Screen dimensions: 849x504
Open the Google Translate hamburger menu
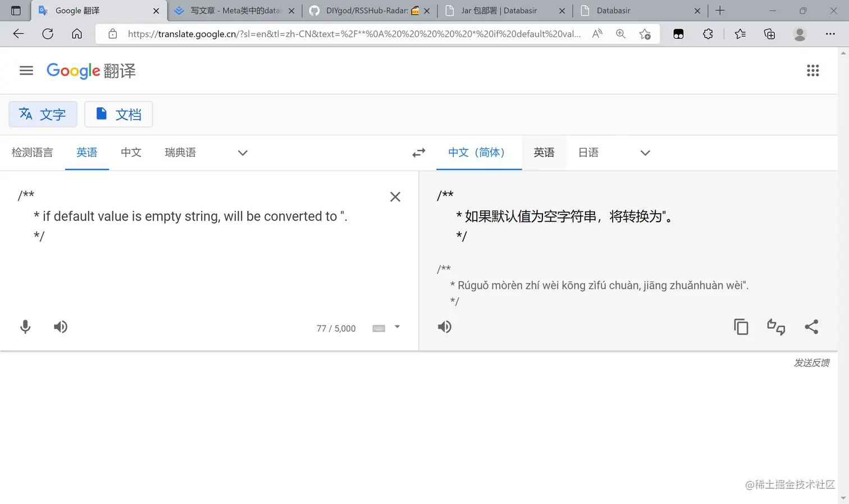click(x=26, y=70)
